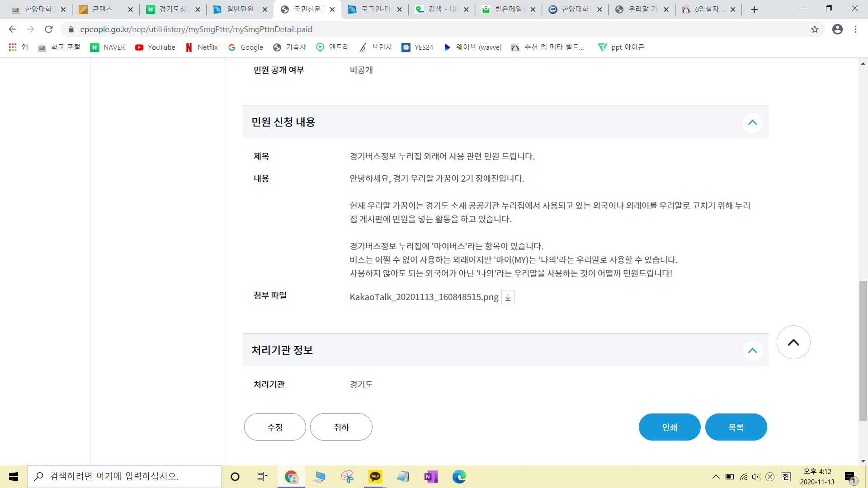Viewport: 868px width, 488px height.
Task: Collapse the 처리기관 정보 section
Action: point(752,351)
